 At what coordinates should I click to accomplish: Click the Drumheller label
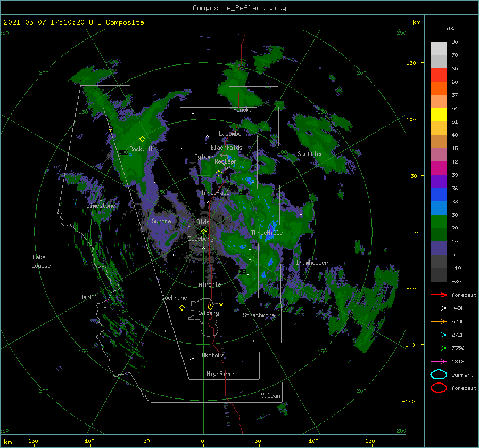[312, 263]
